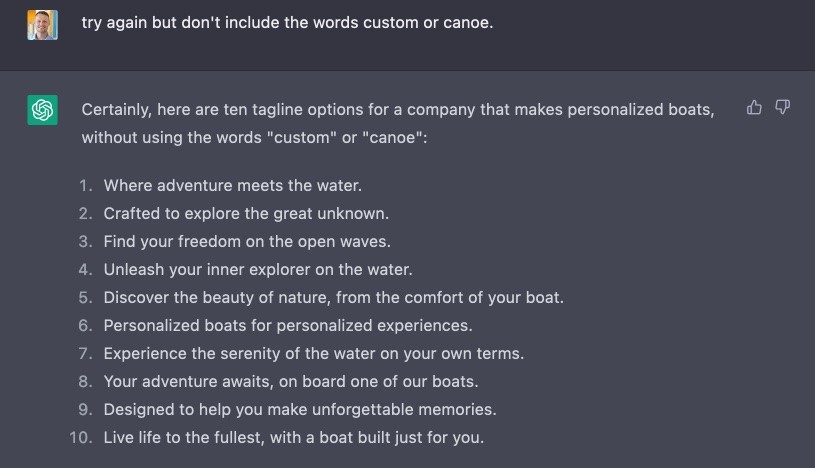Click the list number 10 marker
The width and height of the screenshot is (815, 468).
[81, 438]
